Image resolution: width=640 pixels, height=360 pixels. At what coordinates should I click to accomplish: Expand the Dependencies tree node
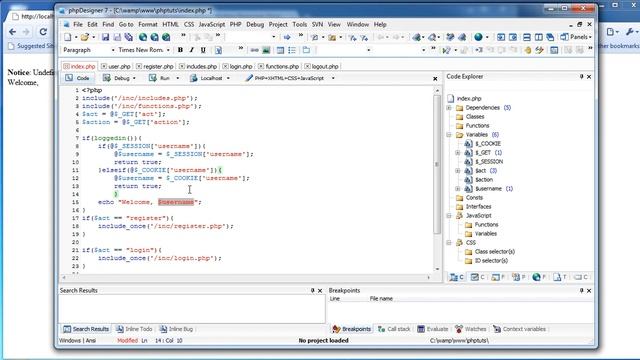[449, 108]
